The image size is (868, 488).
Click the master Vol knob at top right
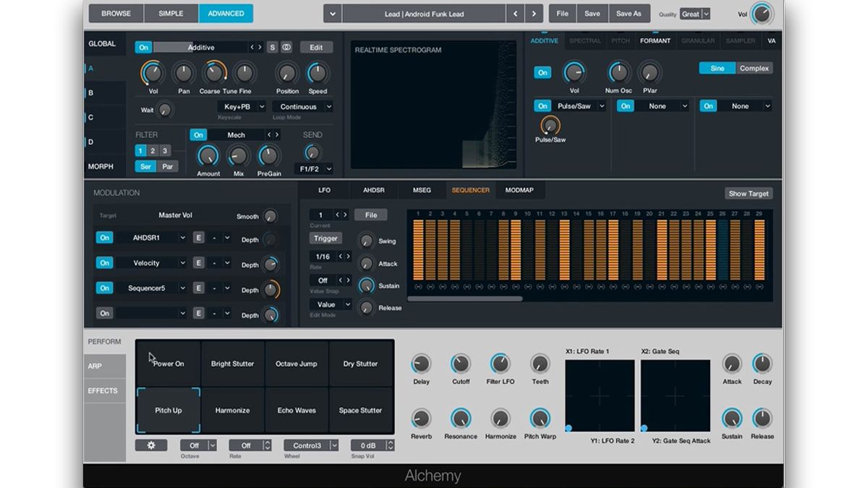tap(762, 14)
